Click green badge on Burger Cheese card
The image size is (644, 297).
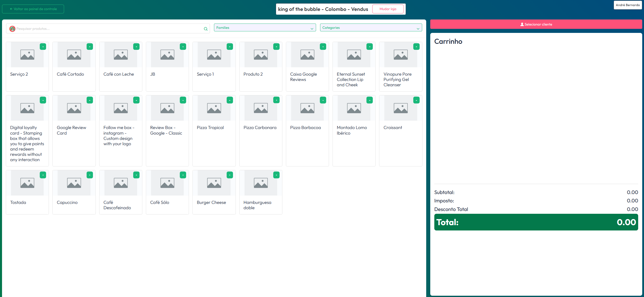pyautogui.click(x=230, y=175)
